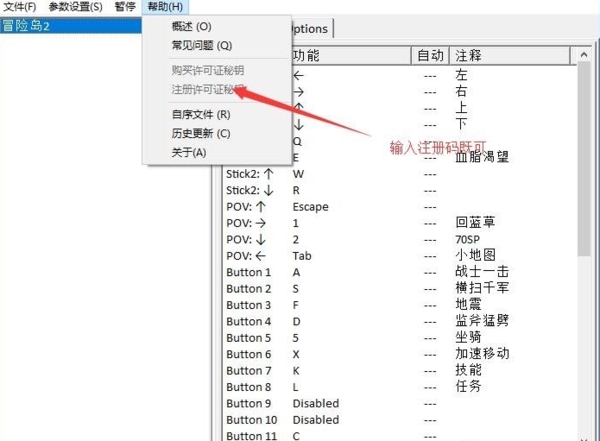Image resolution: width=600 pixels, height=441 pixels.
Task: Click the 右 comment cell
Action: (x=461, y=91)
